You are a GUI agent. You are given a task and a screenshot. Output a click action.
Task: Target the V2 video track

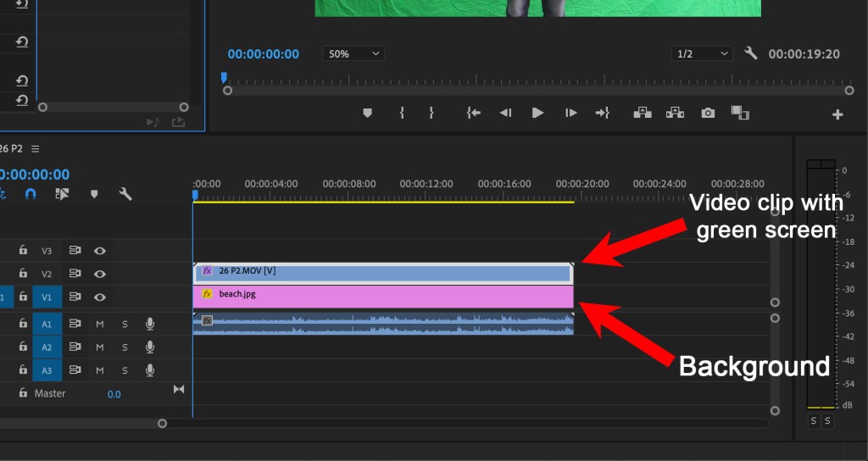(47, 274)
